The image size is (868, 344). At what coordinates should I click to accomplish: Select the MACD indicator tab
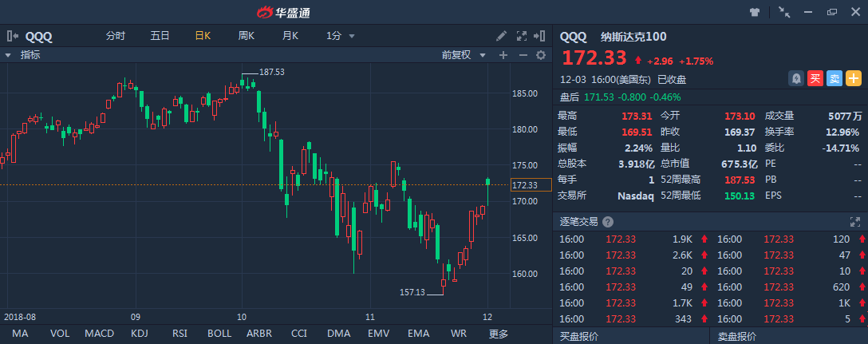click(100, 334)
